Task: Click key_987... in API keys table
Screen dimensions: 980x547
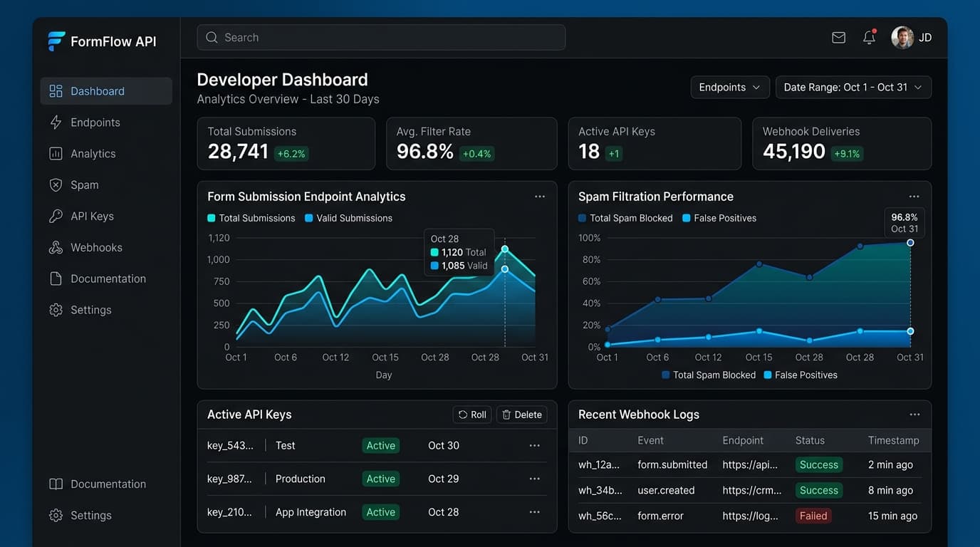Action: point(229,479)
